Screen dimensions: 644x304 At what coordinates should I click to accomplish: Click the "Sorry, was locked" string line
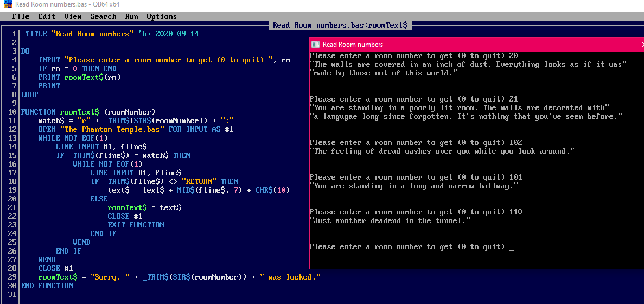179,277
